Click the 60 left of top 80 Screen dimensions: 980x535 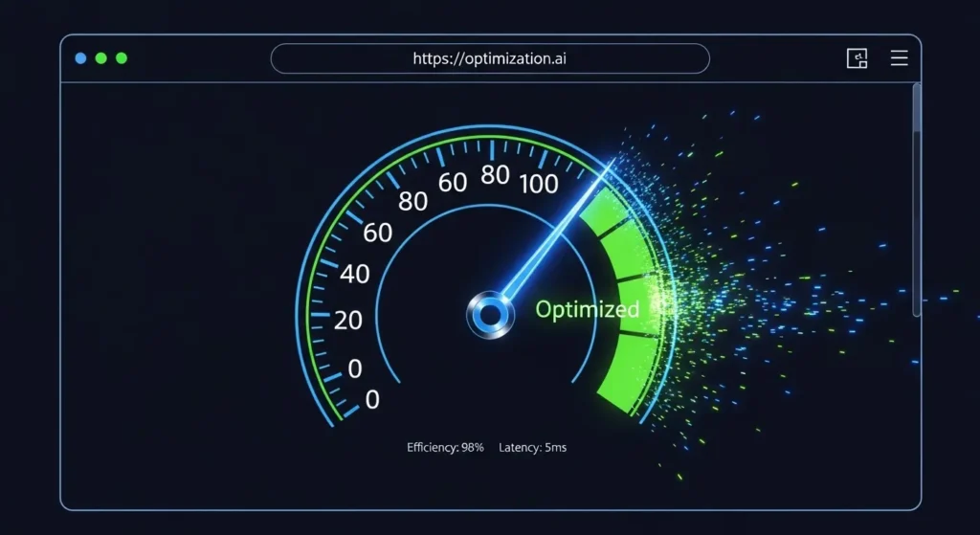(452, 182)
